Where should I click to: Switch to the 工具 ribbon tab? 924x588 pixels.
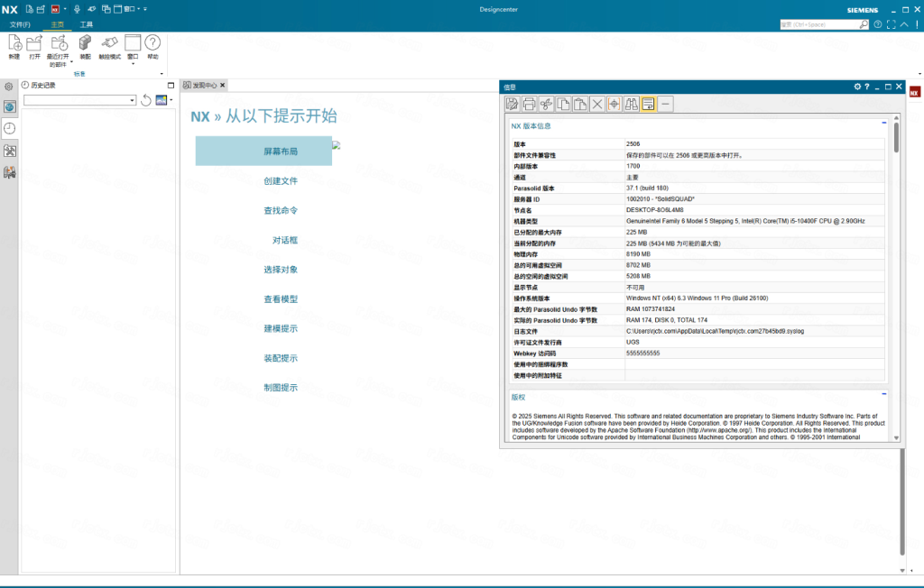tap(86, 24)
